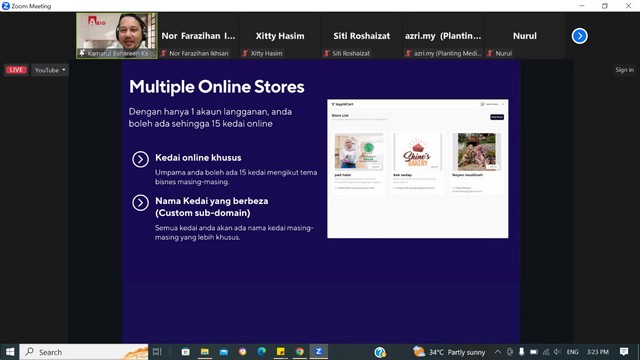Open the clock showing 3:23 PM
The image size is (640, 360).
[598, 352]
